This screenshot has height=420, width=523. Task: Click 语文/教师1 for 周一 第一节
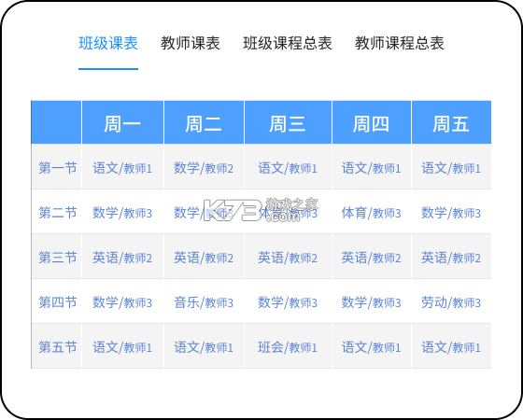point(122,168)
